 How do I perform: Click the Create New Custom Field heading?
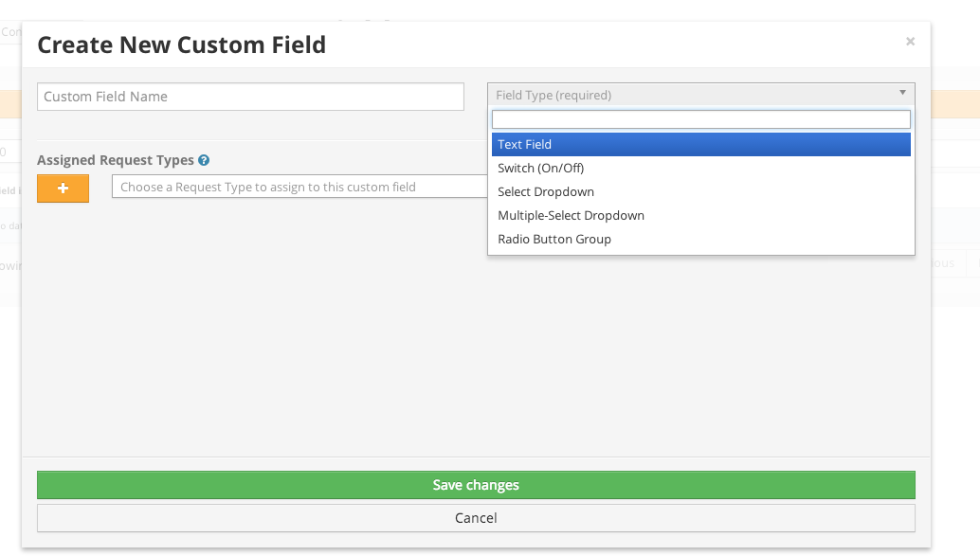click(x=182, y=45)
